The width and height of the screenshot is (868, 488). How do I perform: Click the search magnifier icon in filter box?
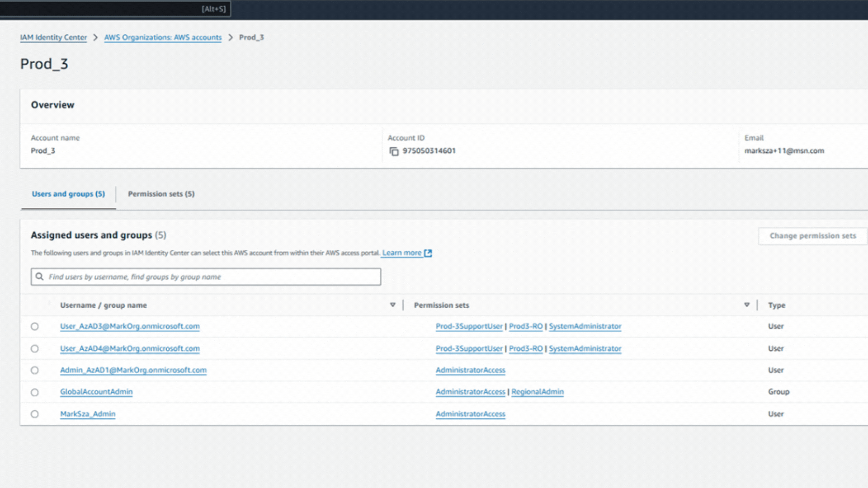click(x=40, y=277)
